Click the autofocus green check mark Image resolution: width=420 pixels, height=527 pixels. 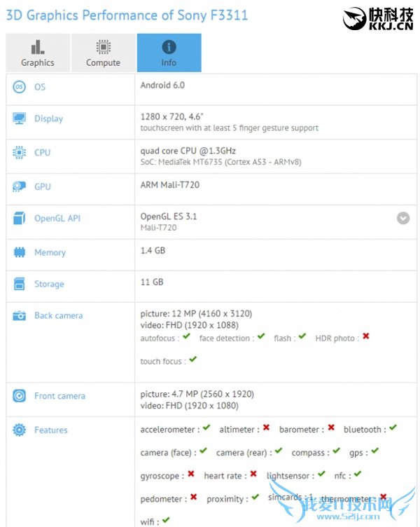[187, 336]
